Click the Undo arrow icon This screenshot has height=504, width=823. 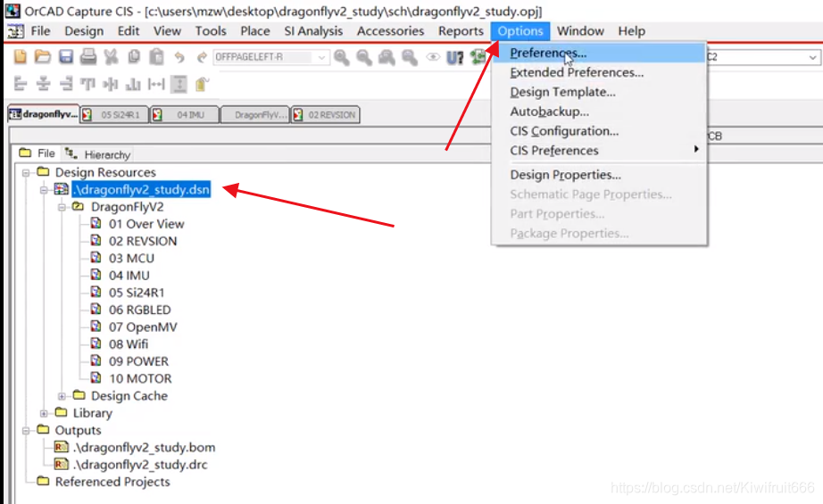179,57
